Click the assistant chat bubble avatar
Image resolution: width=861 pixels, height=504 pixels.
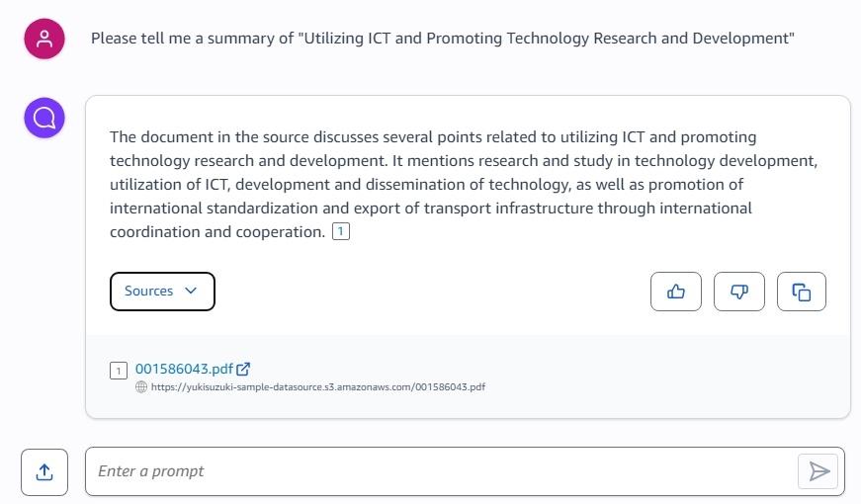[44, 118]
